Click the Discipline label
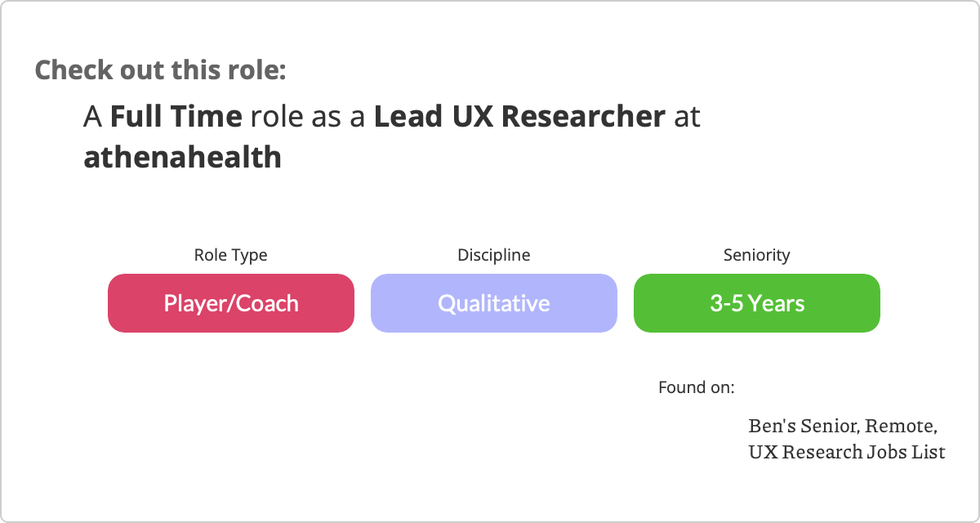 point(494,255)
